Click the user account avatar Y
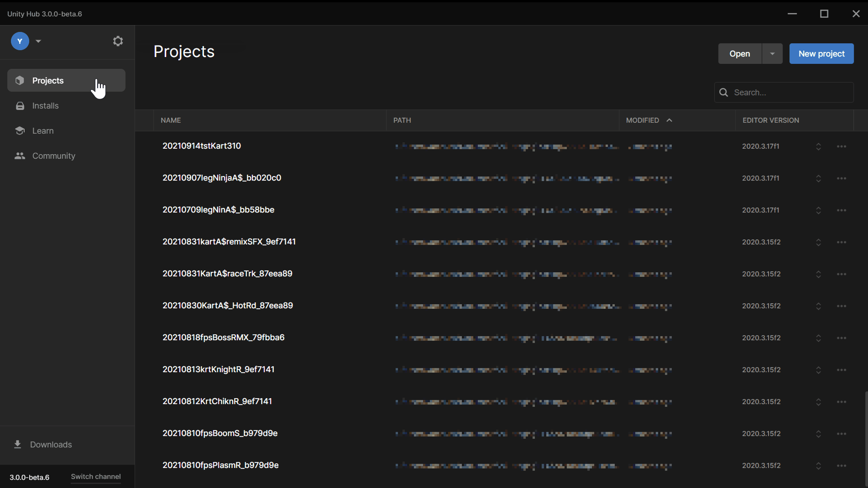Viewport: 868px width, 488px height. (20, 41)
